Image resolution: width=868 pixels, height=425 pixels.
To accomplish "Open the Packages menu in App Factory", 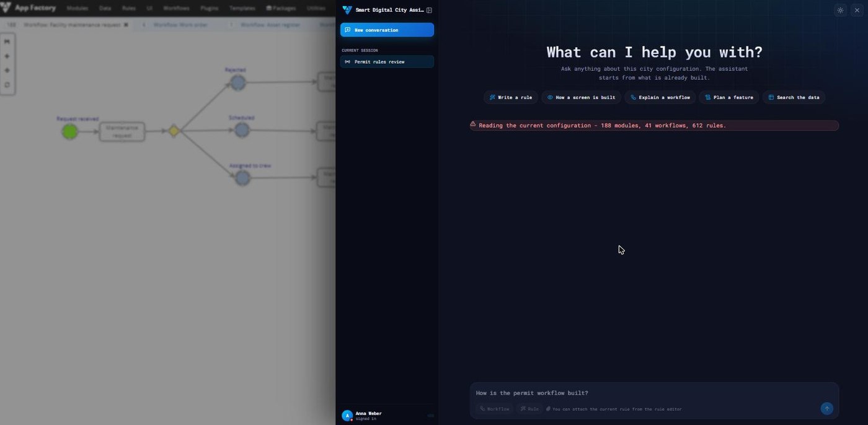I will (x=281, y=9).
